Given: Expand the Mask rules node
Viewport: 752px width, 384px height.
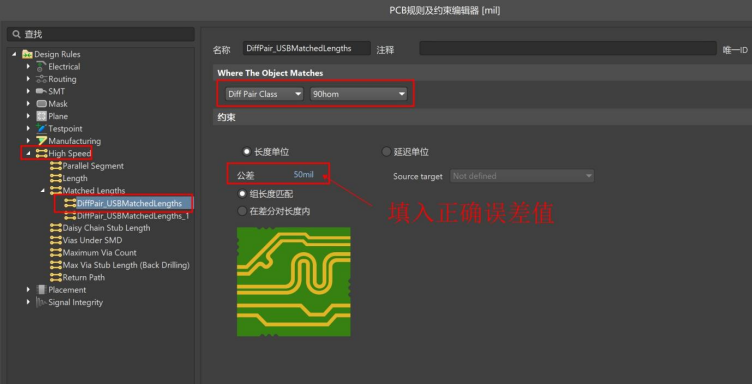Looking at the screenshot, I should coord(28,104).
